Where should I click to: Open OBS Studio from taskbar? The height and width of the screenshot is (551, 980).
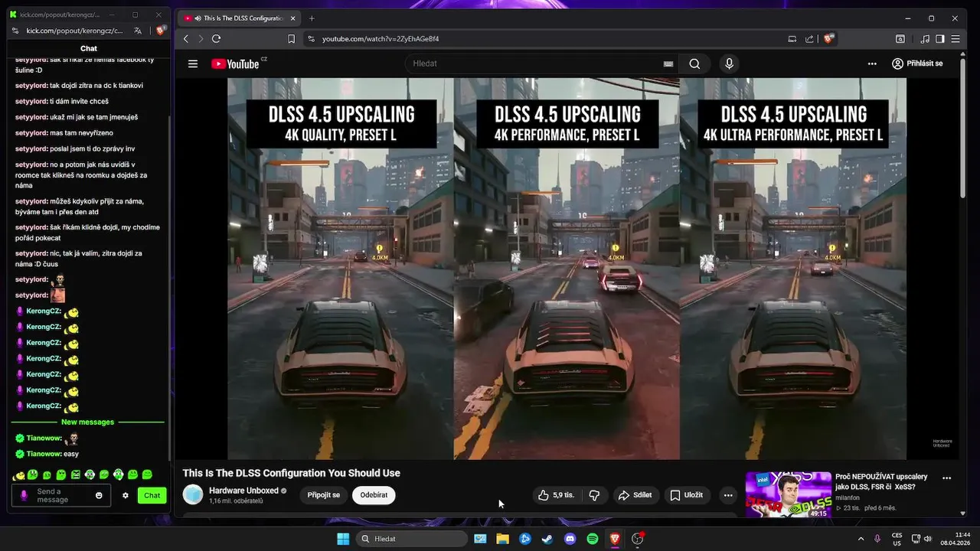[x=637, y=539]
